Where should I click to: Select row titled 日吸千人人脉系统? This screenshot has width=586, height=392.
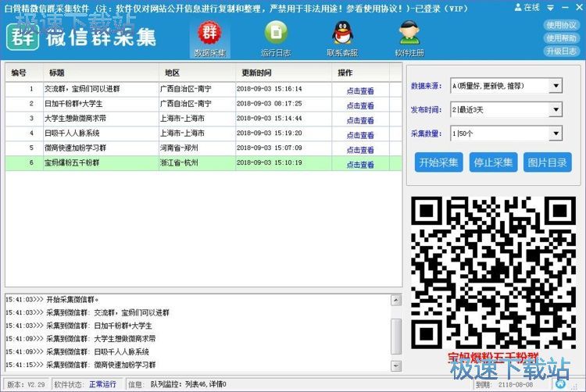[204, 134]
